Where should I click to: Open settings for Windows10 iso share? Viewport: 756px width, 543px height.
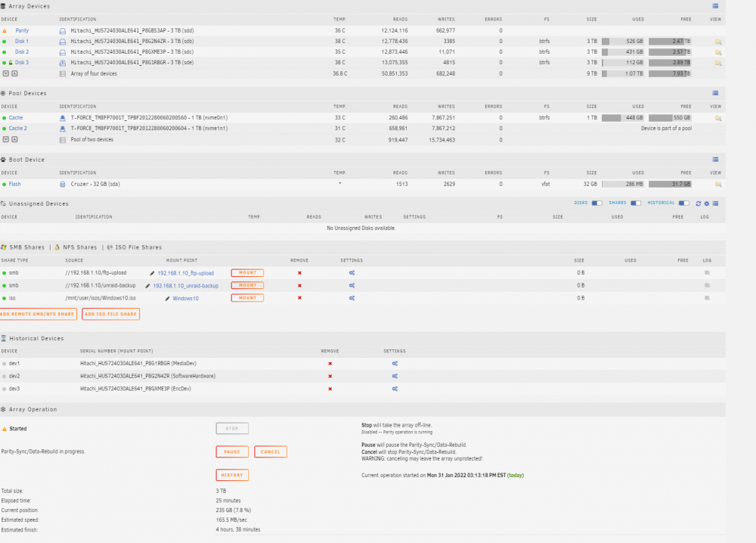pos(352,298)
